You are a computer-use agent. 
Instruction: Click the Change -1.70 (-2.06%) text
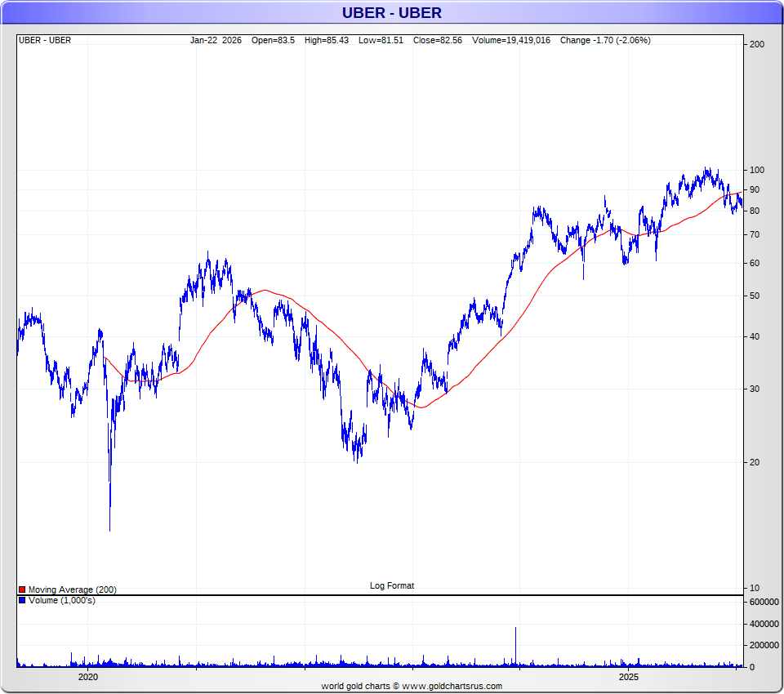tap(605, 41)
